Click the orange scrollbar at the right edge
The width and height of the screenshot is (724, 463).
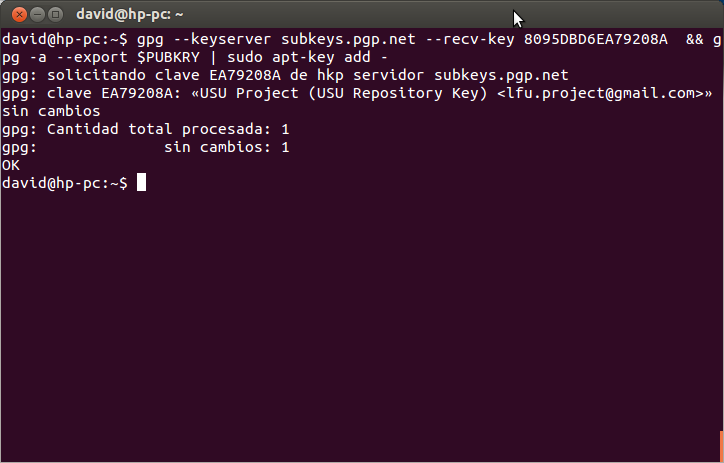pos(722,446)
